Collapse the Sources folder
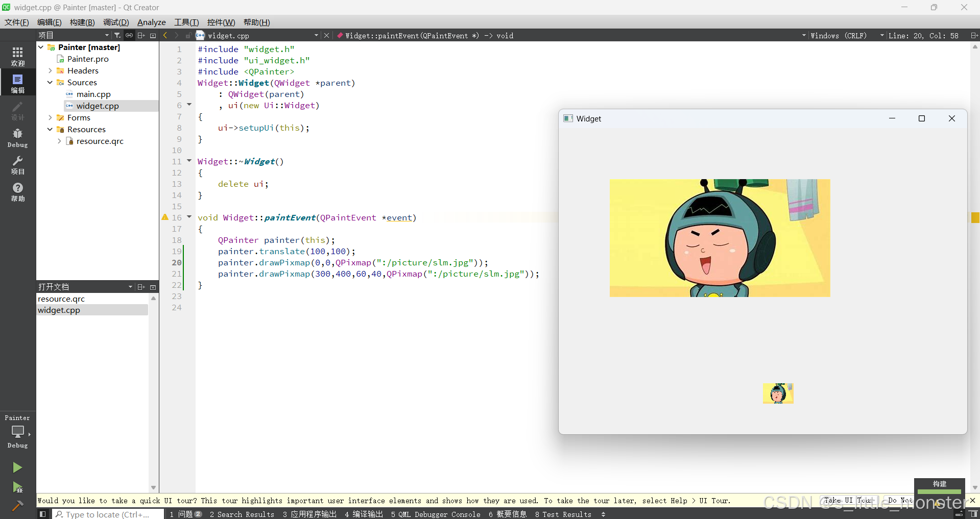The width and height of the screenshot is (980, 519). (50, 82)
